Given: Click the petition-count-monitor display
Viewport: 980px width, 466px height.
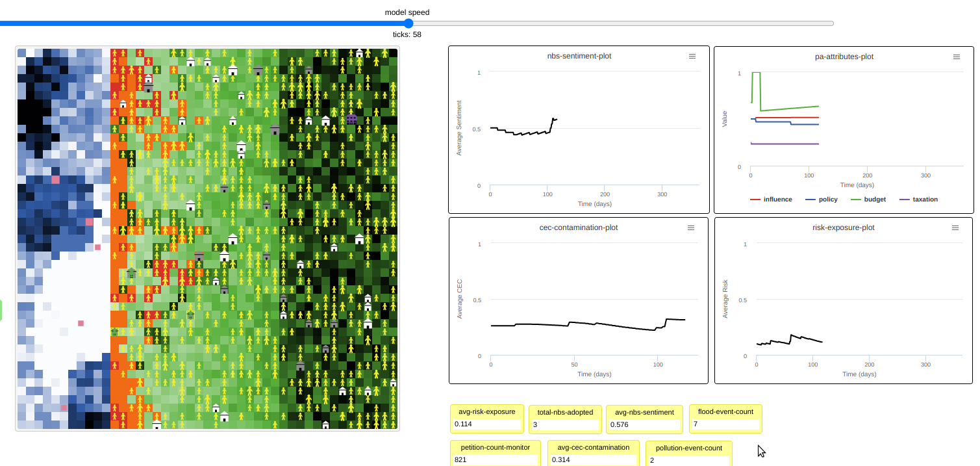Looking at the screenshot, I should 495,454.
